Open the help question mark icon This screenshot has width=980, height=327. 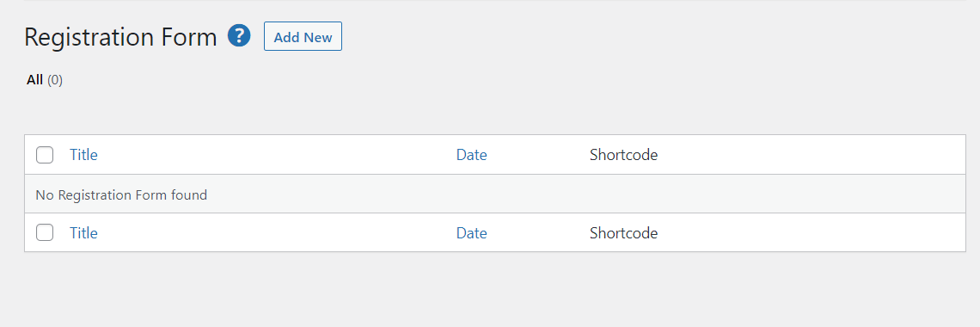click(239, 35)
